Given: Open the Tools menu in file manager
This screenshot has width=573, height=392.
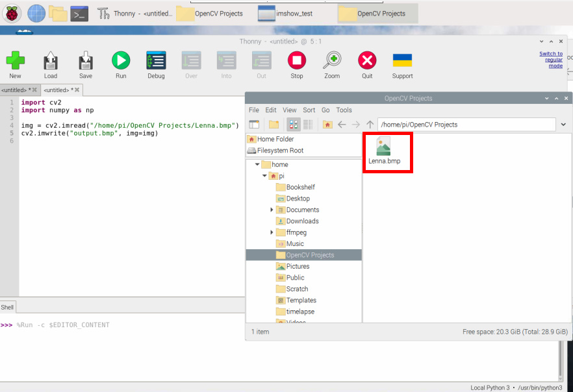Looking at the screenshot, I should pyautogui.click(x=344, y=110).
